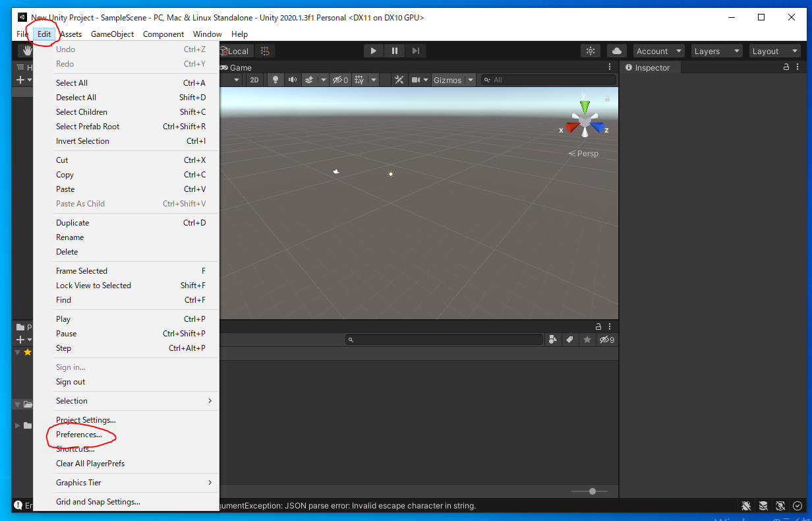This screenshot has height=521, width=812.
Task: Toggle Persp projection label
Action: pos(583,153)
